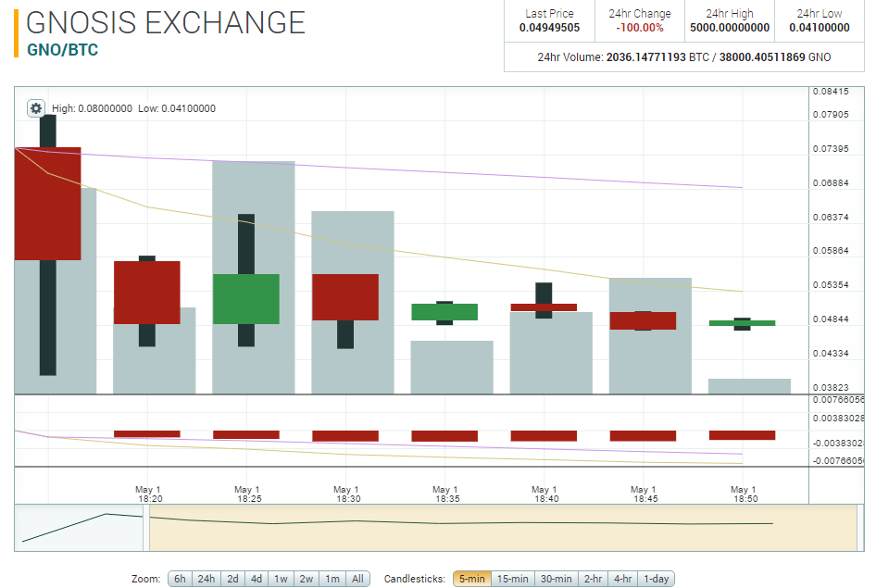Select 30-min candlesticks

tap(556, 579)
